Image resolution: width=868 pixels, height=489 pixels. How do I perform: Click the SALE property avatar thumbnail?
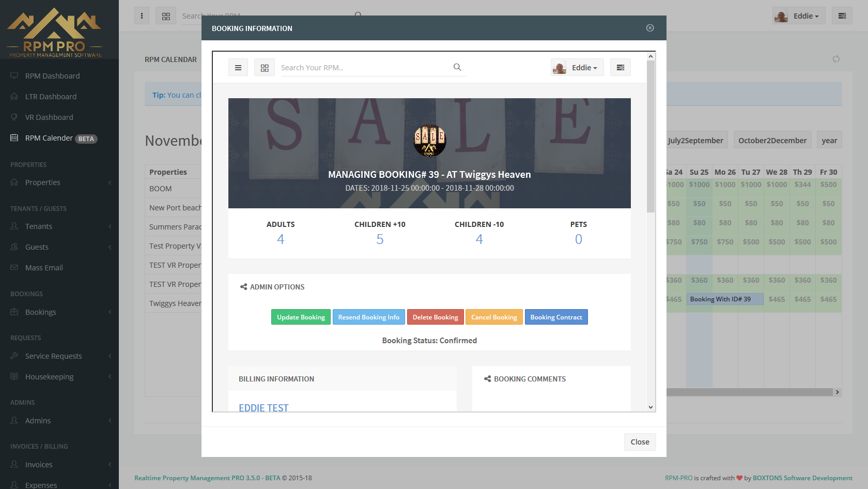[430, 141]
